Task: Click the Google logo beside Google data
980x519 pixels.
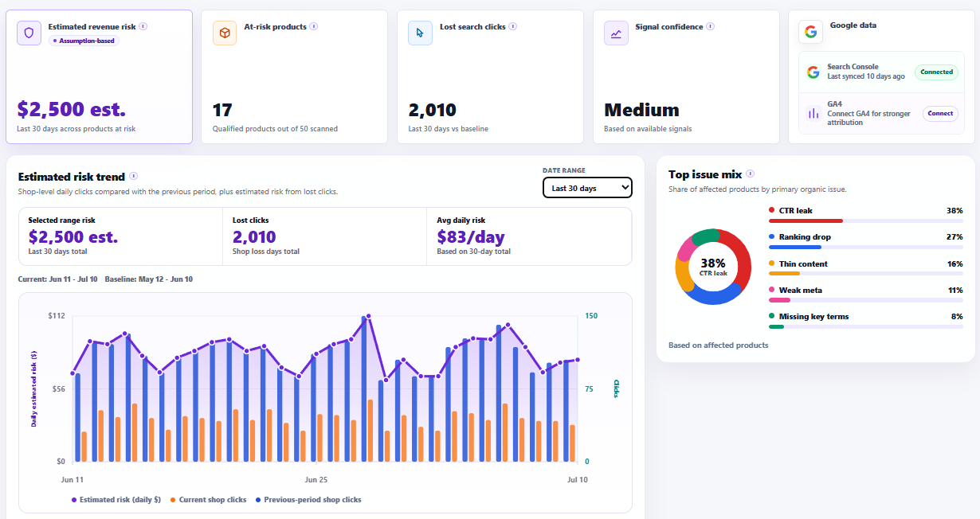Action: [x=811, y=32]
